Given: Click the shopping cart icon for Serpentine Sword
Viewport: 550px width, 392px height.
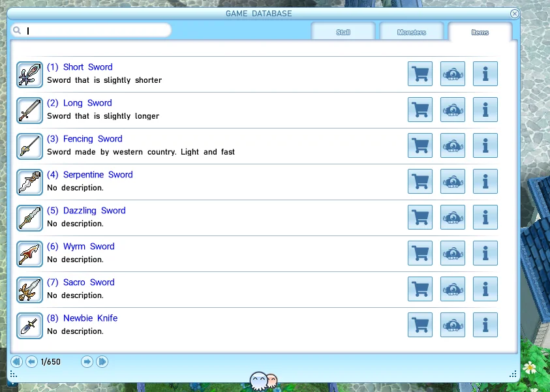Looking at the screenshot, I should 420,181.
